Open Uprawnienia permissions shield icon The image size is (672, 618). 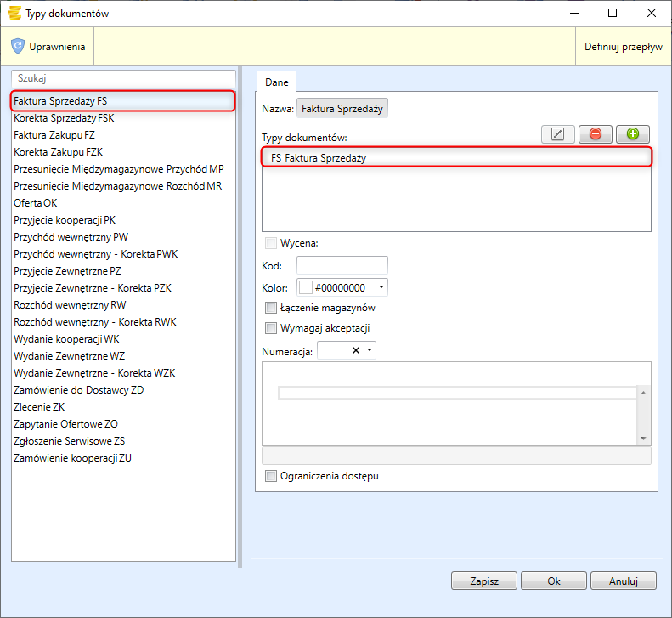[18, 47]
